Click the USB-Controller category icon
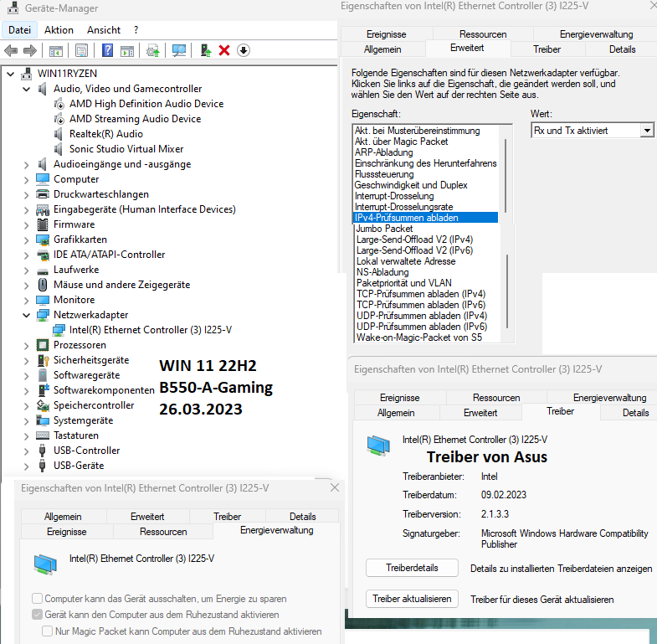This screenshot has height=644, width=657. [42, 451]
